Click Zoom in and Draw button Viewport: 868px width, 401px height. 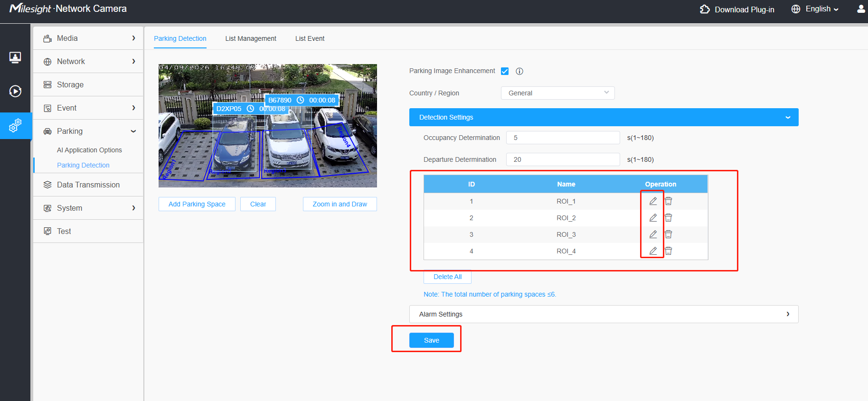pos(340,204)
